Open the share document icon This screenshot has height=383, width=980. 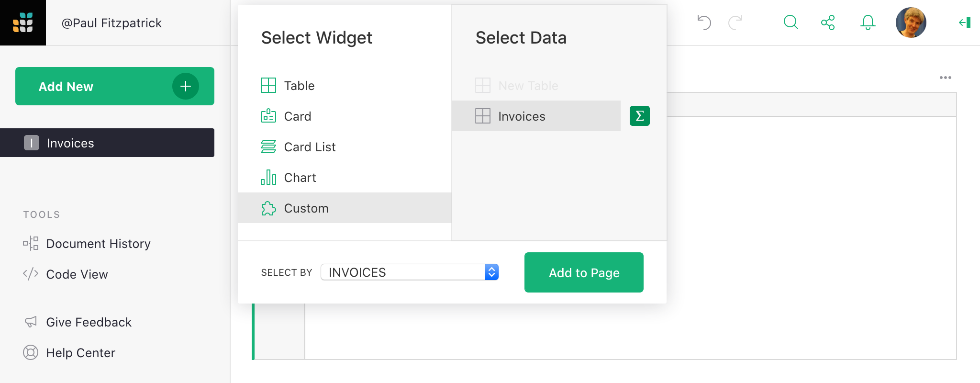(828, 23)
